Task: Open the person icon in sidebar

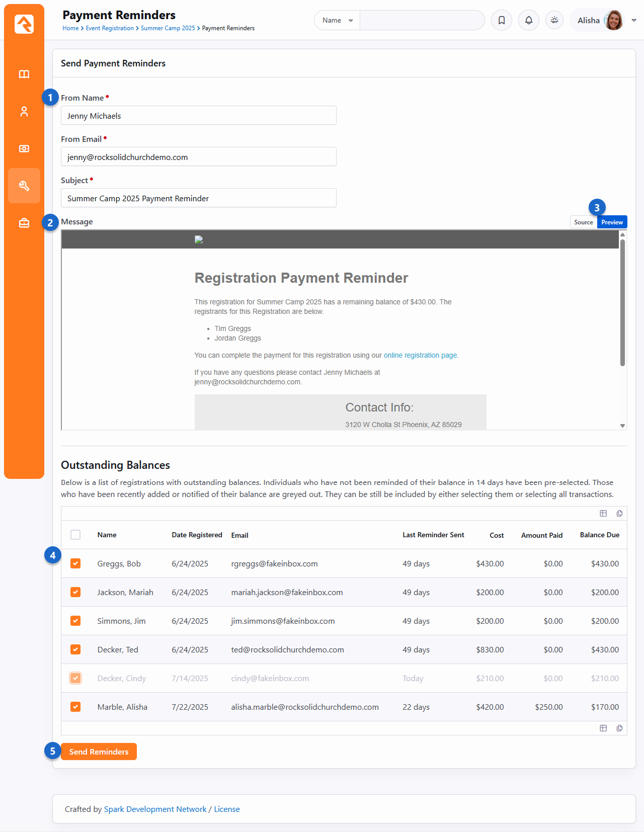Action: pyautogui.click(x=24, y=112)
